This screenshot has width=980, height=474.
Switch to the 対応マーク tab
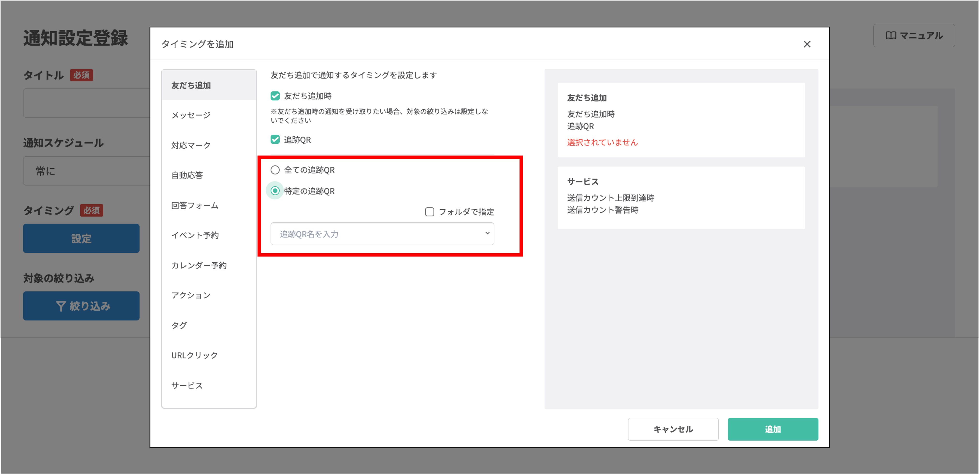[x=209, y=145]
